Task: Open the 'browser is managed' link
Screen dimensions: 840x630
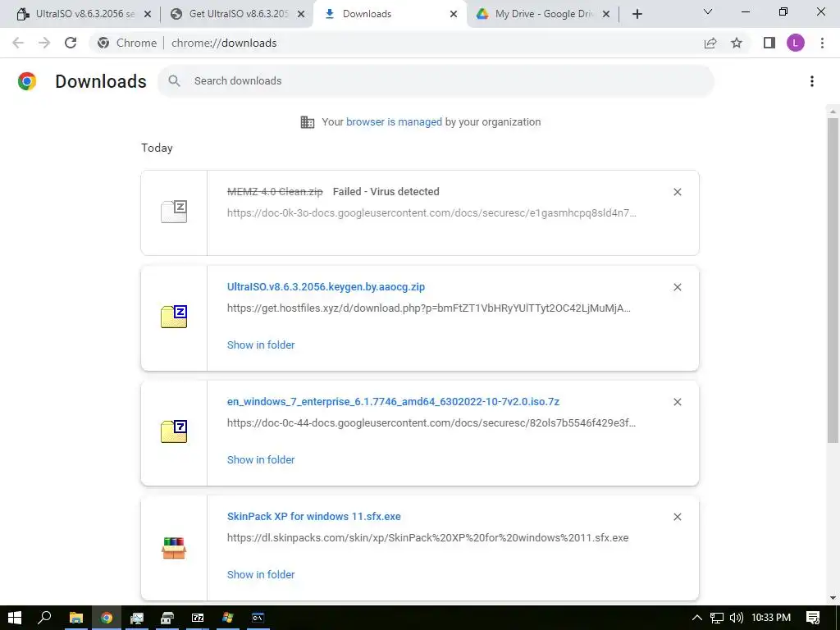Action: click(x=394, y=122)
